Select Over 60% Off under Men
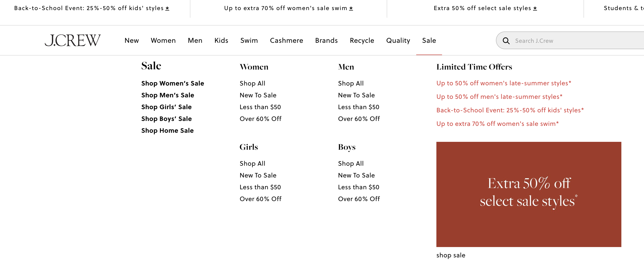Image resolution: width=644 pixels, height=264 pixels. (x=359, y=119)
